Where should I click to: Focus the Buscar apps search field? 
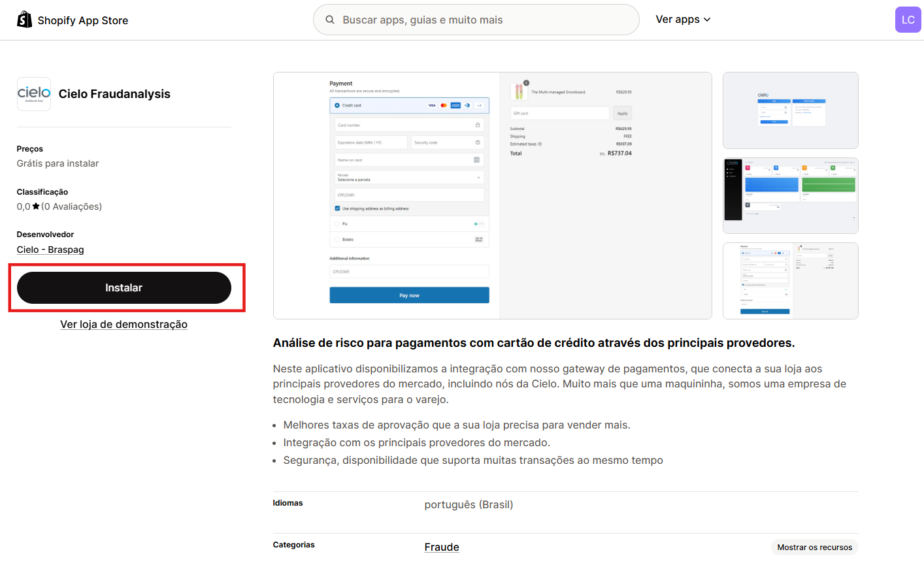pos(476,20)
